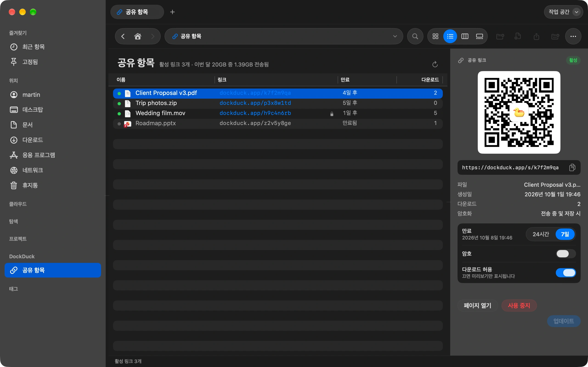Open the more actions ellipsis menu
This screenshot has width=588, height=367.
click(x=573, y=36)
